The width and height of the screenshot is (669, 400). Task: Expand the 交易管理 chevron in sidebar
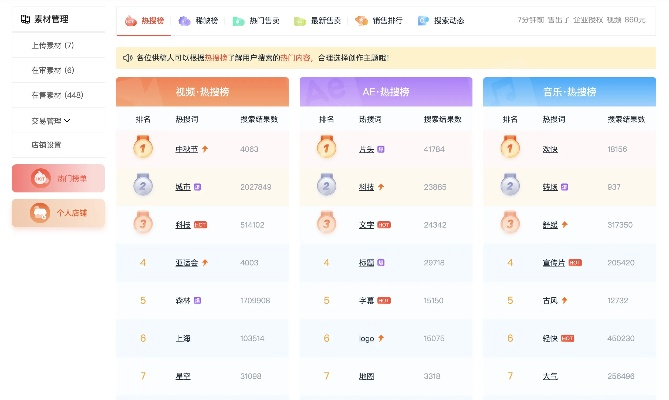click(67, 121)
